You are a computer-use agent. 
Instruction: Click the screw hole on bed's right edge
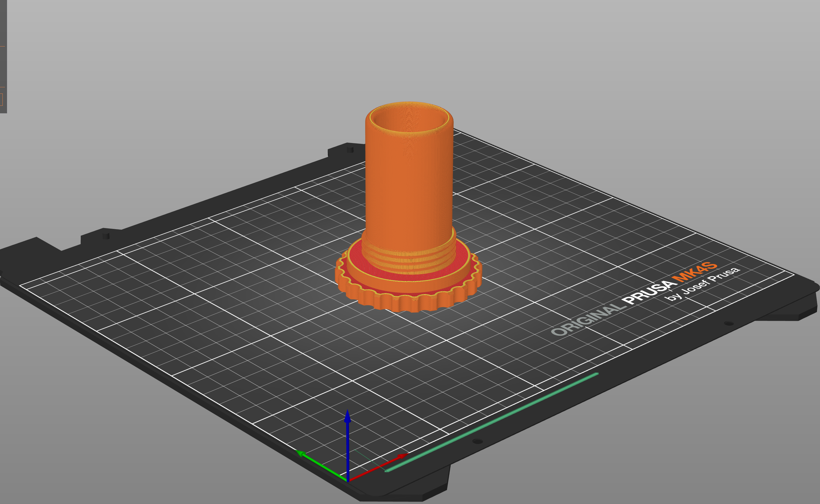point(729,323)
